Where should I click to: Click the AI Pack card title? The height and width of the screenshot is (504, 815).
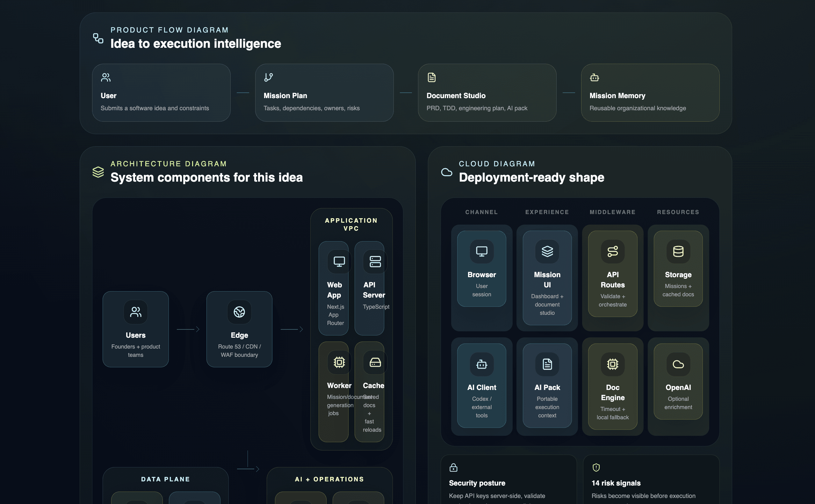click(547, 388)
